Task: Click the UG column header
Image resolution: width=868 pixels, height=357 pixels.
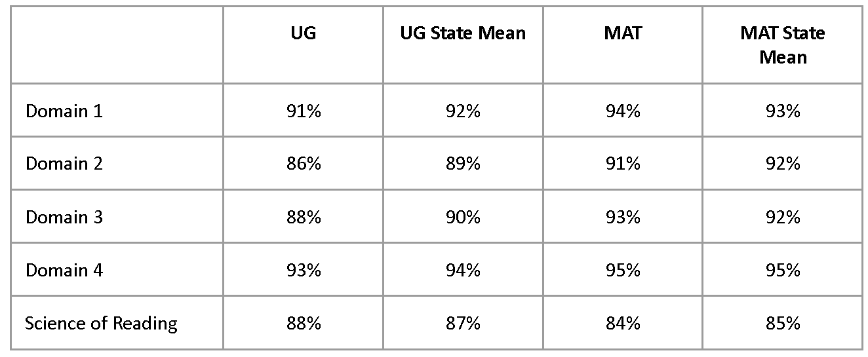Action: click(303, 33)
